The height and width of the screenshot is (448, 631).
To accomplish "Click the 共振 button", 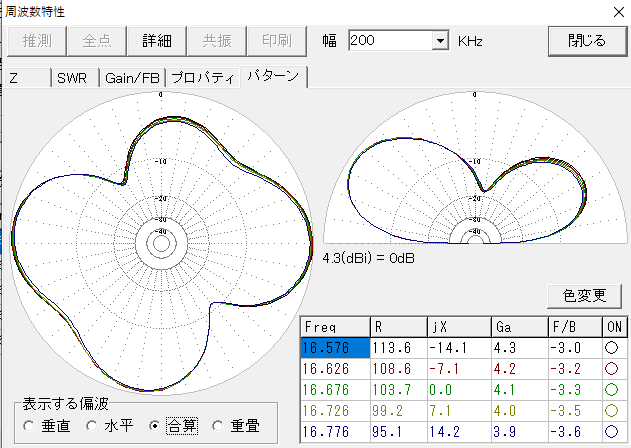I will point(217,41).
